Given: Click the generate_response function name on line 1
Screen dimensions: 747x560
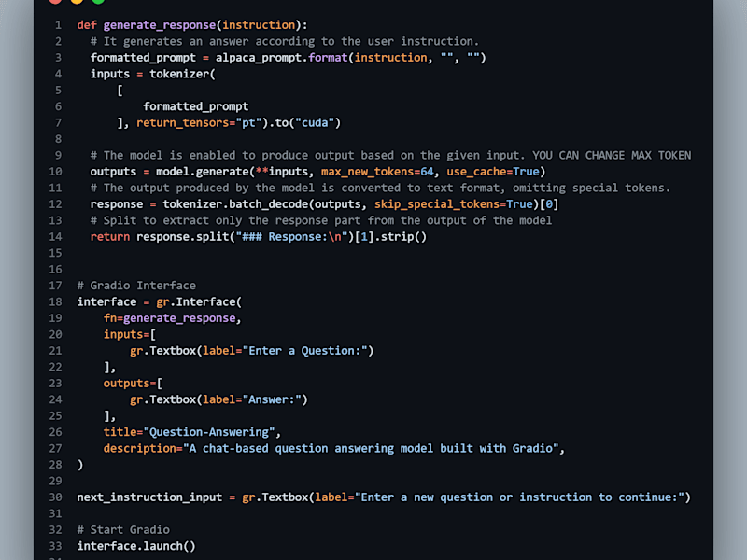Looking at the screenshot, I should click(x=160, y=25).
